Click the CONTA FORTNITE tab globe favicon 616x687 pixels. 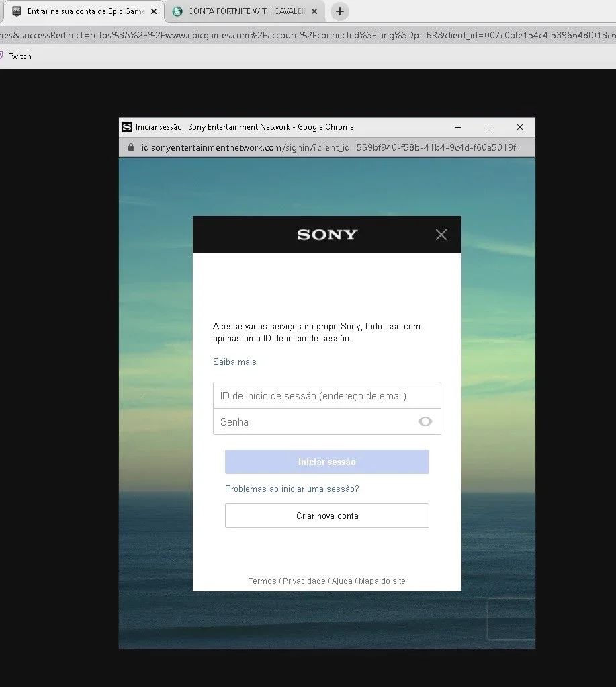pos(177,12)
